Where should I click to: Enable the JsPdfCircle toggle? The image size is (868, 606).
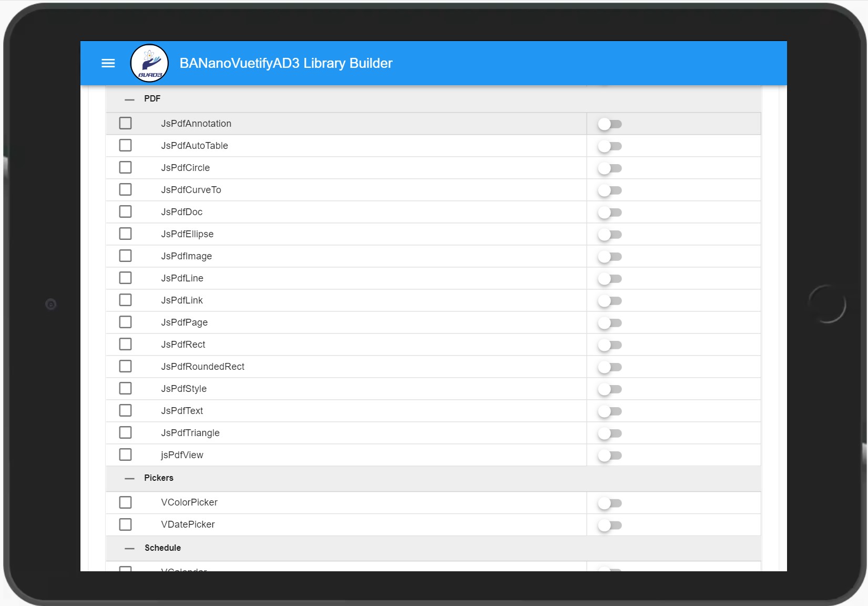[x=610, y=168]
